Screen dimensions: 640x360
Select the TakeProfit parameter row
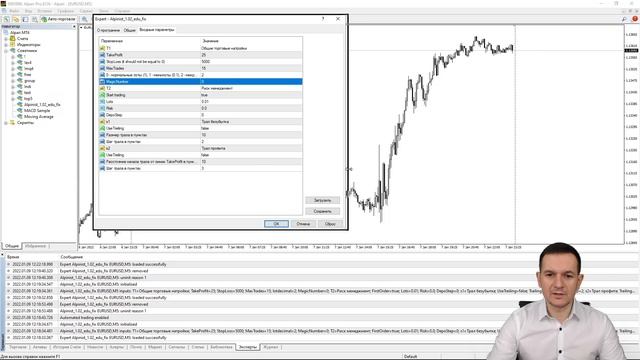pos(200,55)
